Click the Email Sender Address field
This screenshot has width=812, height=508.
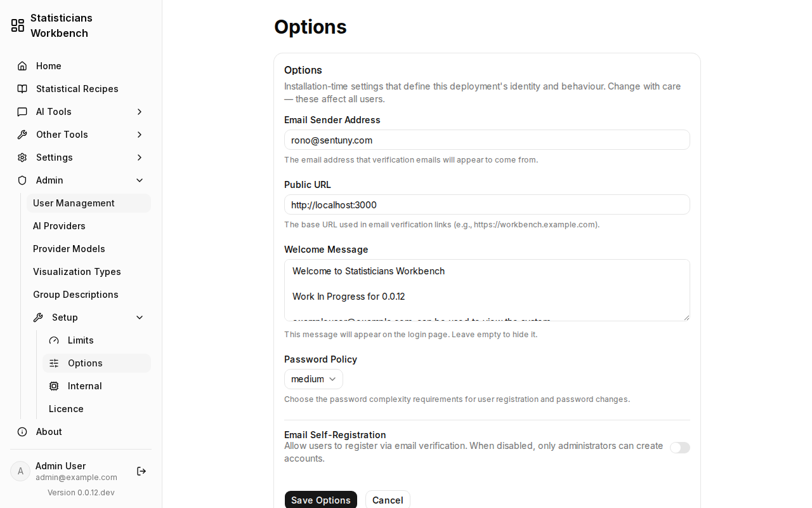(487, 140)
